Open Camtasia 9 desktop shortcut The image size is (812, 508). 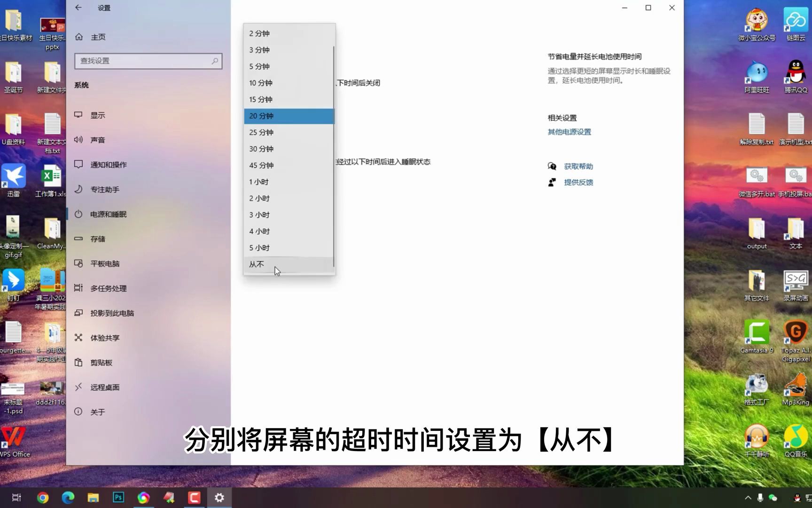(x=757, y=337)
